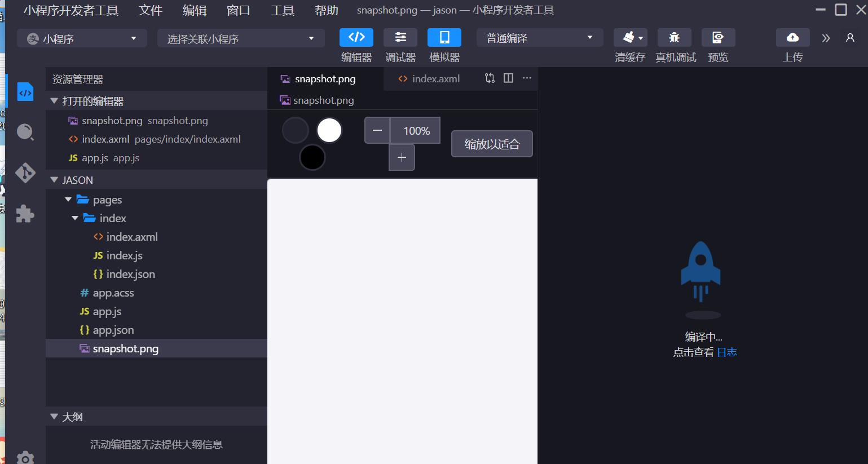The height and width of the screenshot is (464, 868).
Task: Expand the more toolbar items chevron
Action: pos(826,38)
